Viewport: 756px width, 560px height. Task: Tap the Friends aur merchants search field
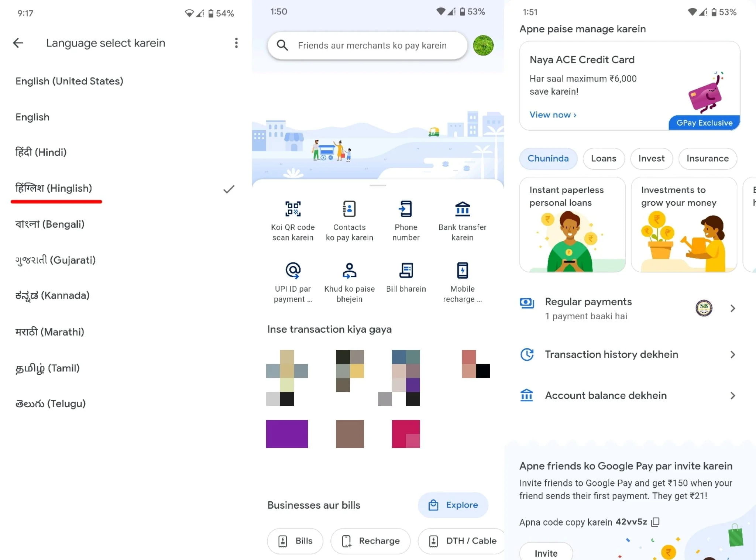[367, 45]
